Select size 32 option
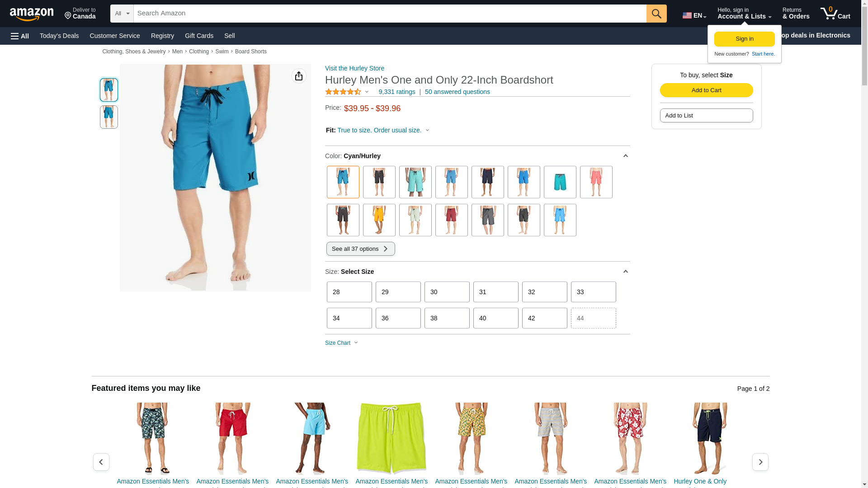Screen dimensions: 868x488 (544, 292)
